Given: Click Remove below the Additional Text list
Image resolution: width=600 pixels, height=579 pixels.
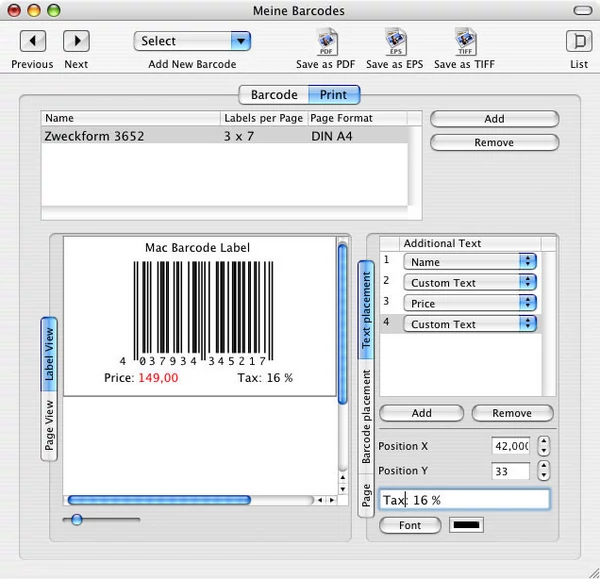Looking at the screenshot, I should pos(512,413).
